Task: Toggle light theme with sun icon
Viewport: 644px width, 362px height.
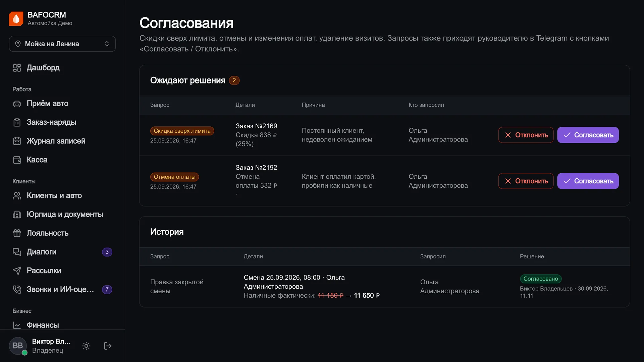Action: tap(86, 346)
